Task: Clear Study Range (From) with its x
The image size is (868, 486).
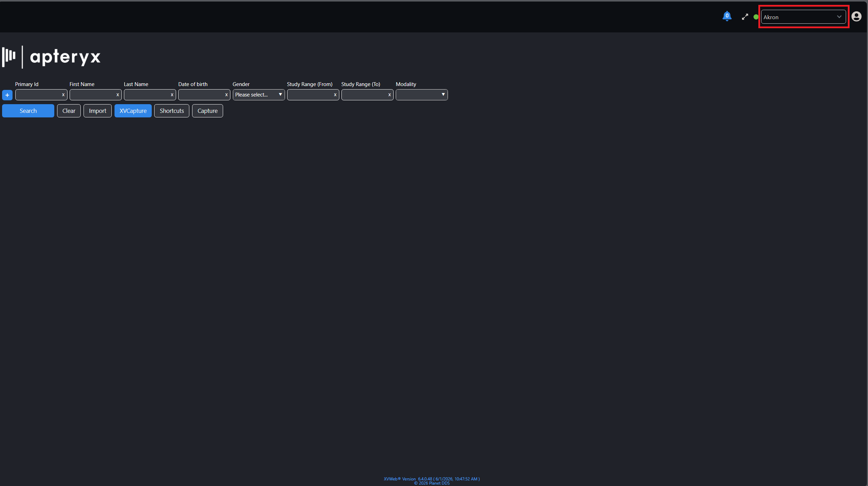Action: click(335, 94)
